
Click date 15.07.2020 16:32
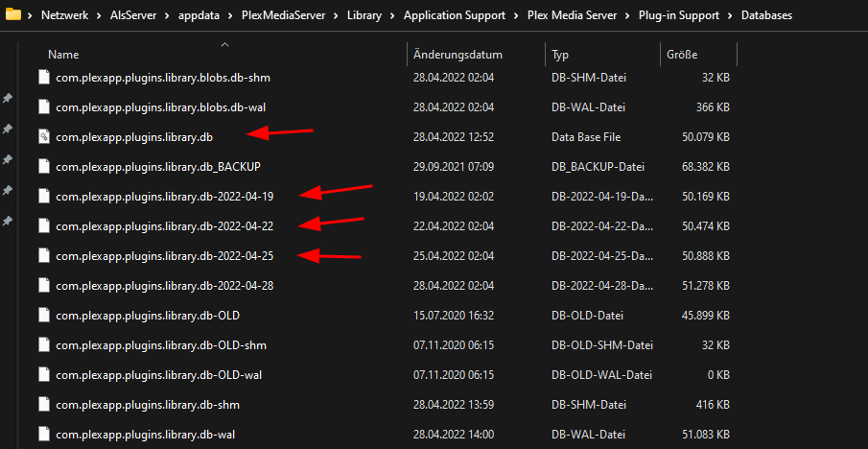tap(454, 317)
